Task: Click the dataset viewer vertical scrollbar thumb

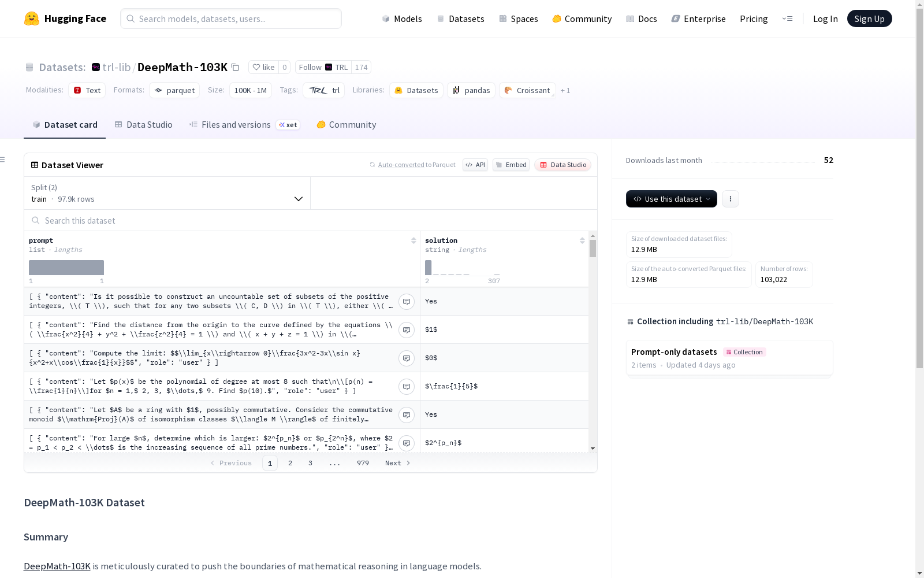Action: click(x=593, y=249)
